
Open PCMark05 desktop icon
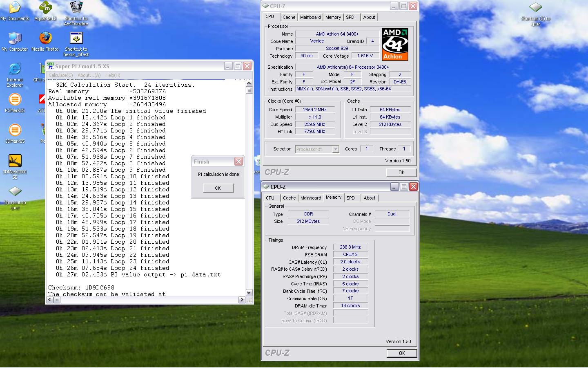[15, 103]
